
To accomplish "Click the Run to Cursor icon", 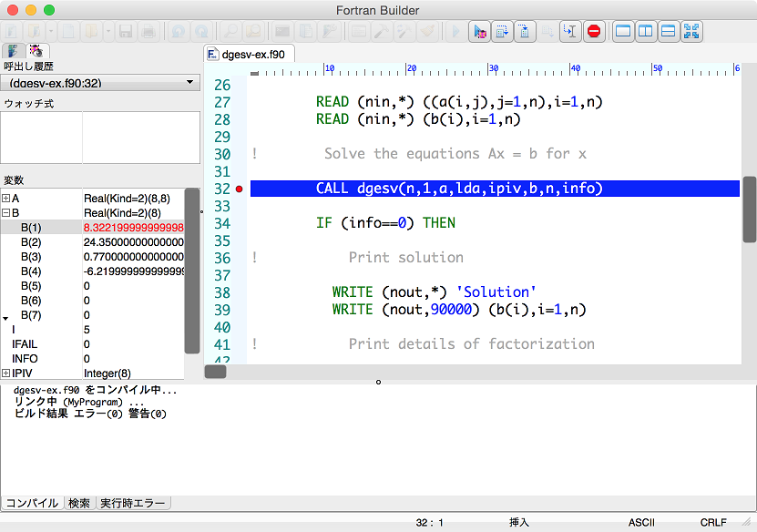I will (x=570, y=32).
